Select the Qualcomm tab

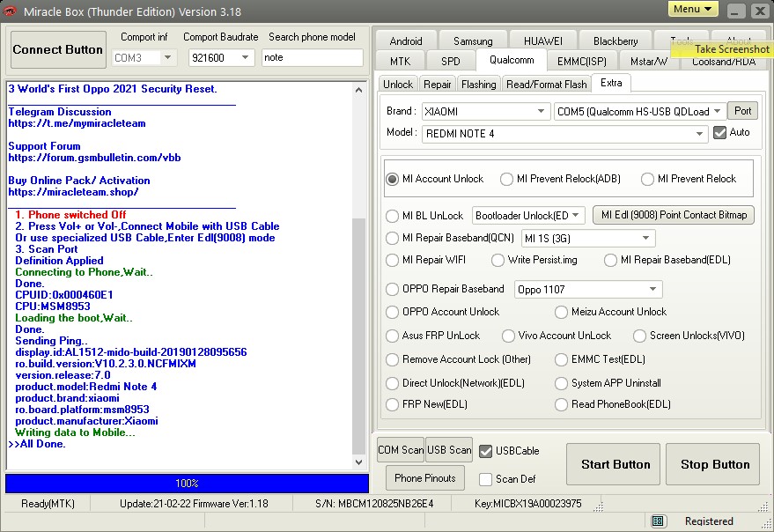pos(512,60)
